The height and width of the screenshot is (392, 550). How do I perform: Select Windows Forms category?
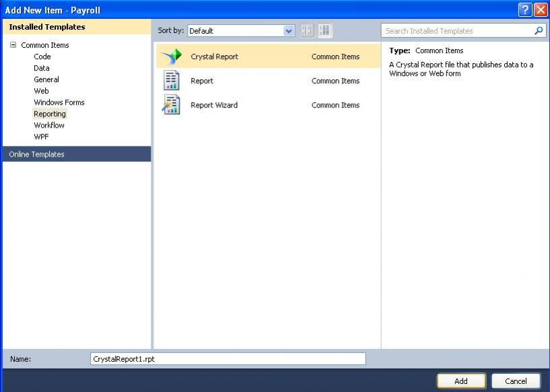coord(59,102)
